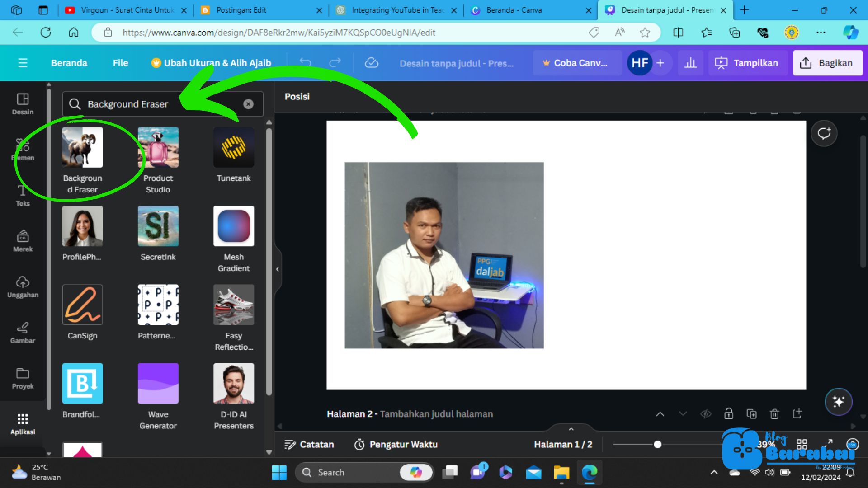This screenshot has width=868, height=488.
Task: Collapse the side panel chevron
Action: (278, 269)
